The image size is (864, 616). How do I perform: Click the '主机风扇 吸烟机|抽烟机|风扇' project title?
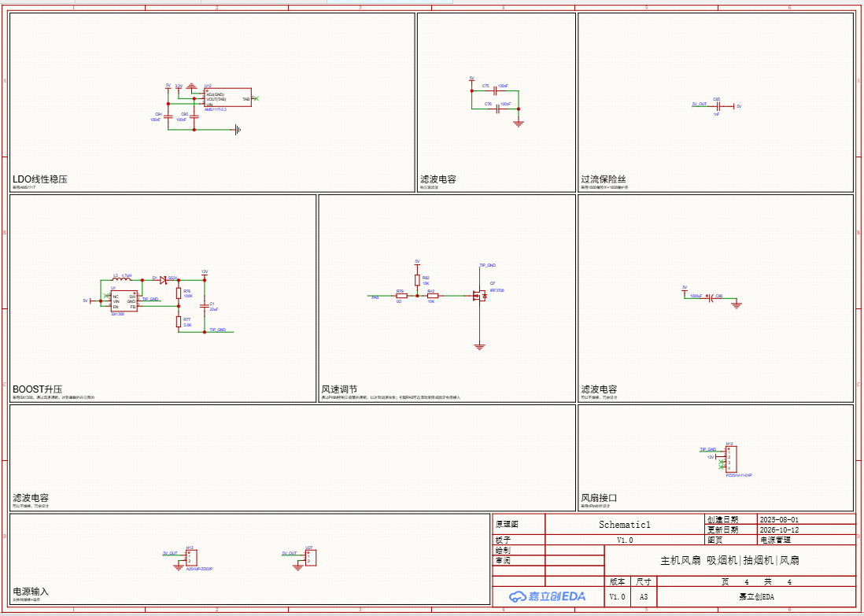729,561
